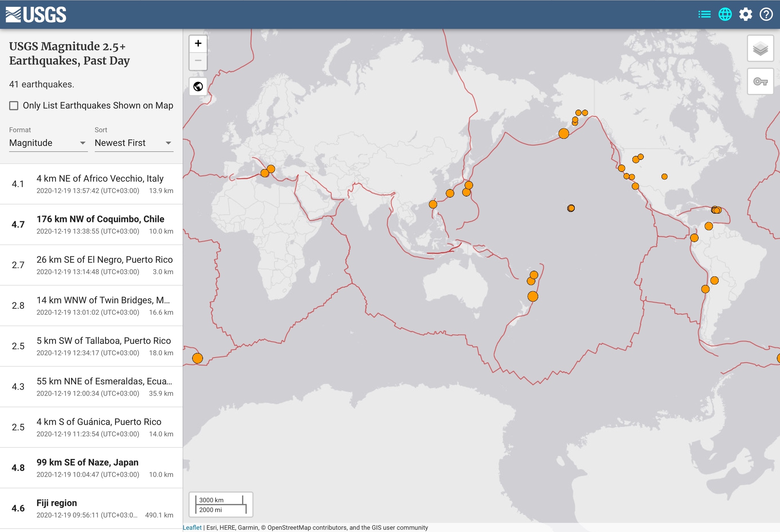This screenshot has width=780, height=532.
Task: Toggle the map globe icon in header
Action: pos(725,14)
